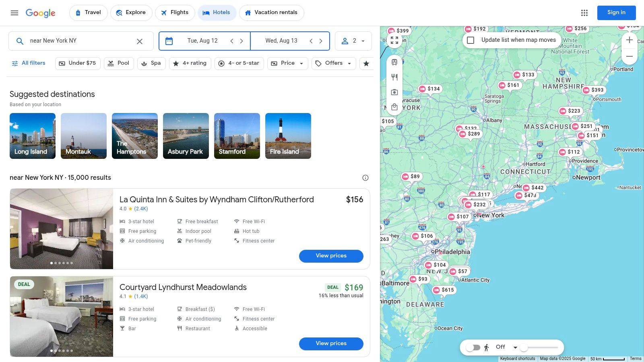
Task: View prices for La Quinta Inn & Suites
Action: (x=331, y=256)
